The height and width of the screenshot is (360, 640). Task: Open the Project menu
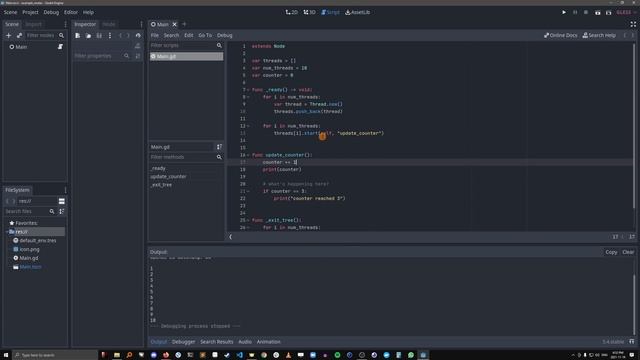[x=30, y=12]
